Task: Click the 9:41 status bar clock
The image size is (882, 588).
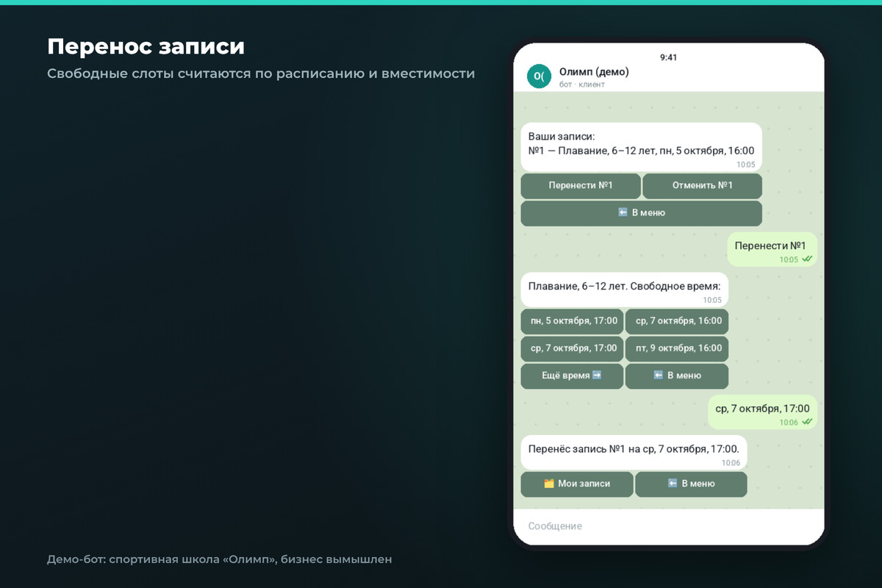Action: (669, 57)
